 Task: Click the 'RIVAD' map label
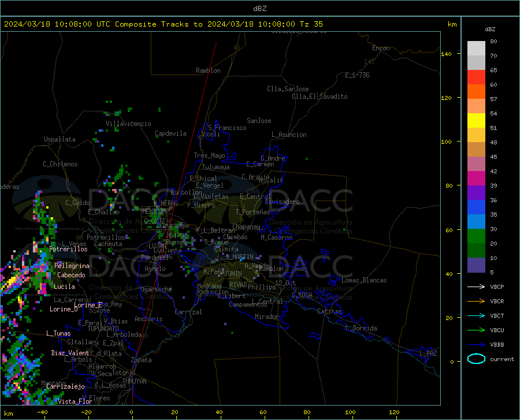tap(238, 285)
